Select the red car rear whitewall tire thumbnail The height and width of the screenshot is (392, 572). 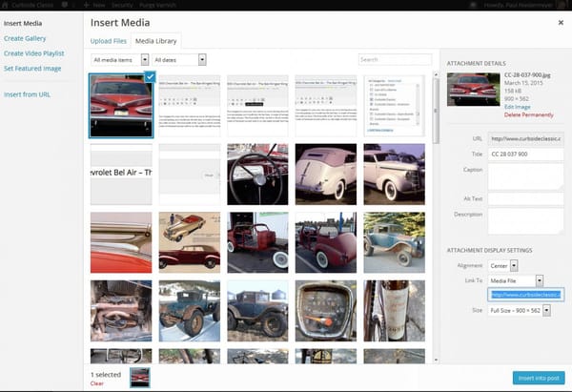[326, 242]
